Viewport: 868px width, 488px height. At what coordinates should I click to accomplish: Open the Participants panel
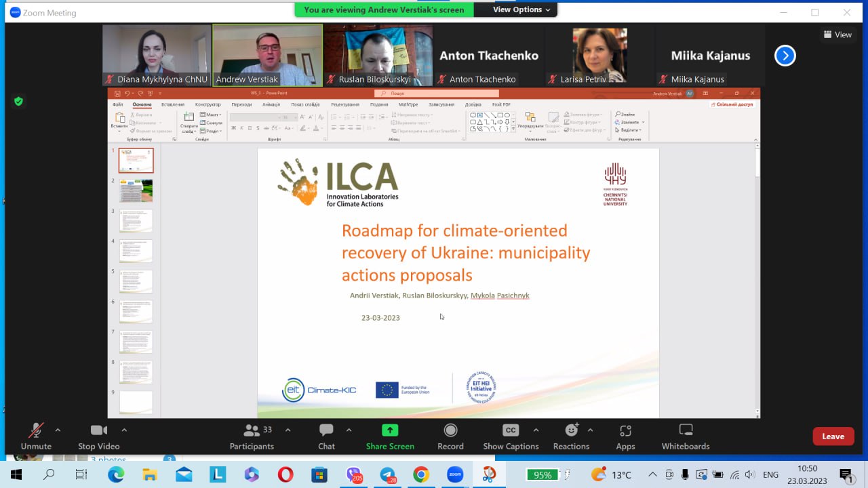click(x=252, y=436)
